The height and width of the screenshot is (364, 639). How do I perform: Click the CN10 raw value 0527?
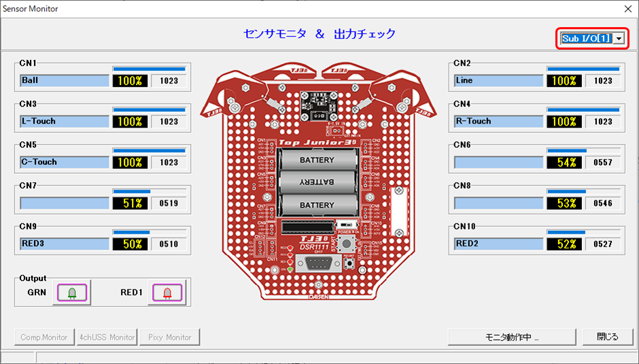tap(603, 244)
